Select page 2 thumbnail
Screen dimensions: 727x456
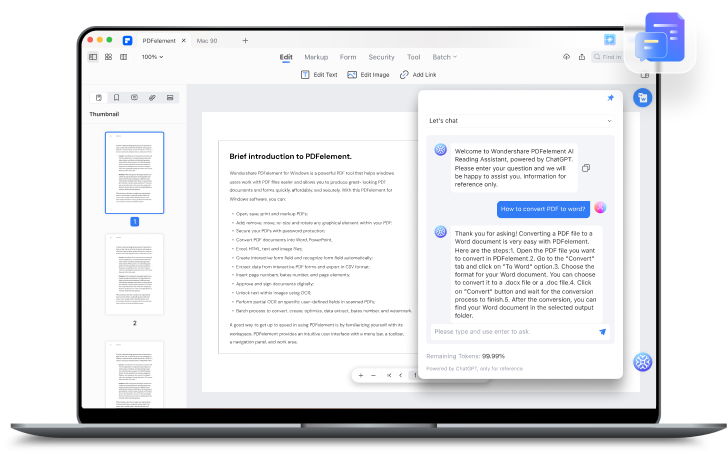point(134,274)
